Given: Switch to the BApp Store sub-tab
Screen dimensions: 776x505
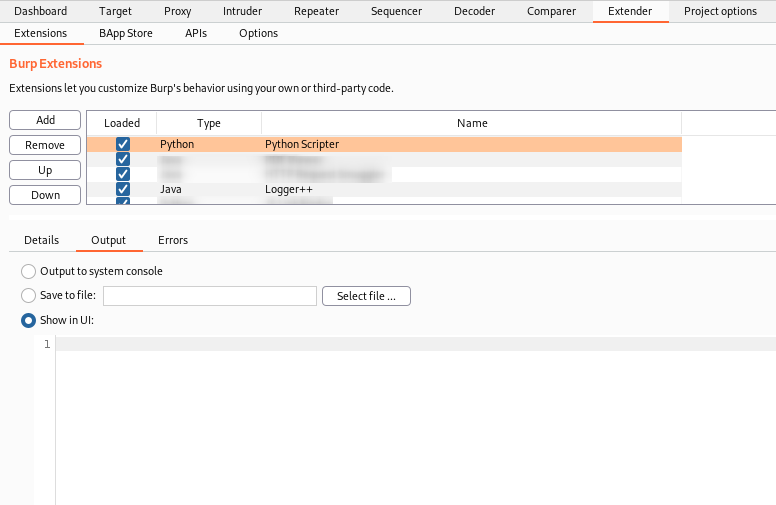Looking at the screenshot, I should 126,33.
